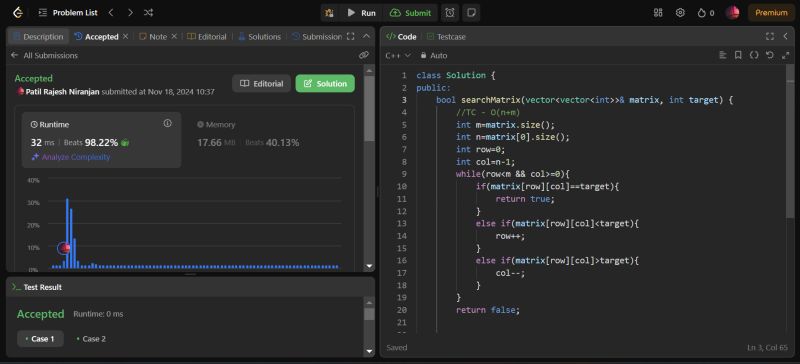Click the format code icon
The height and width of the screenshot is (364, 800).
(x=722, y=55)
